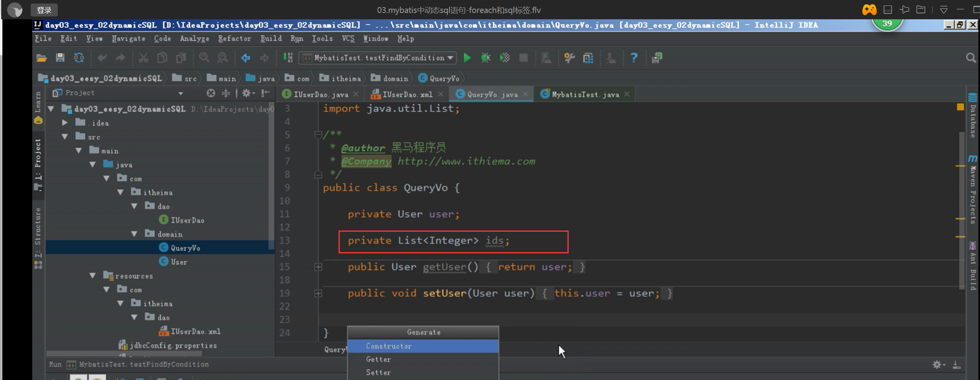
Task: Collapse the resources folder
Action: (92, 276)
